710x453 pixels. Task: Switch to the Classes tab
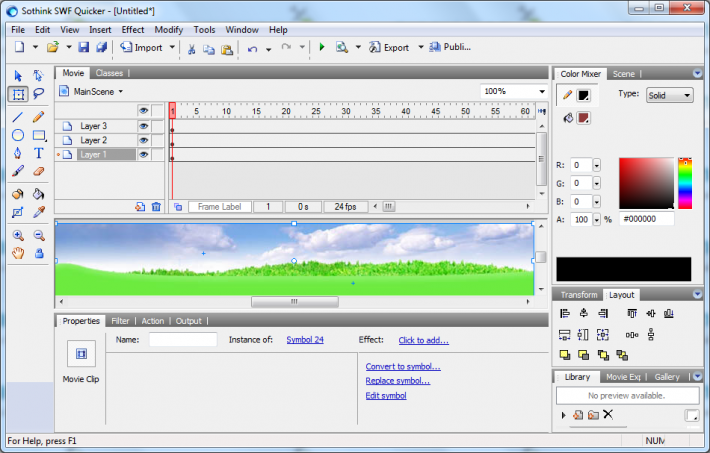pos(109,73)
